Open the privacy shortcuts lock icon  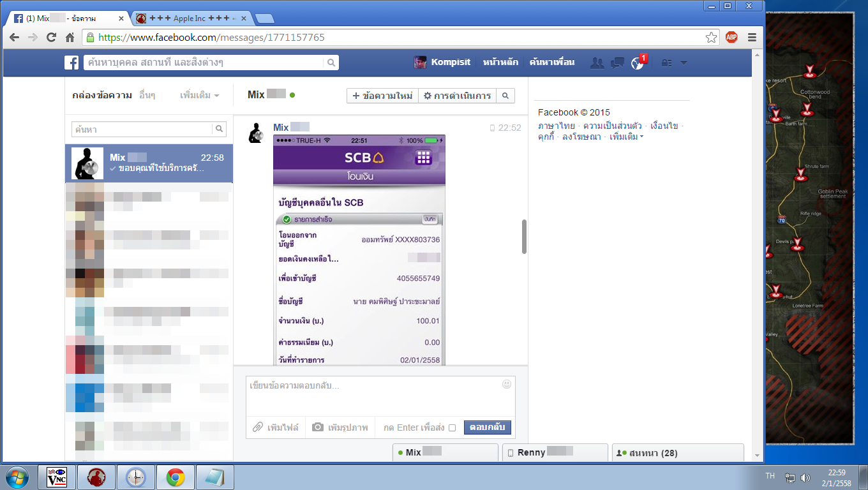[x=666, y=63]
